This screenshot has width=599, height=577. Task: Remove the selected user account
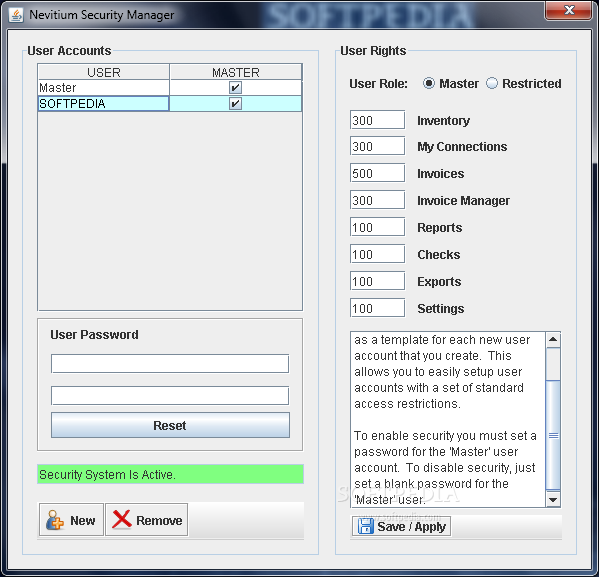pos(147,520)
